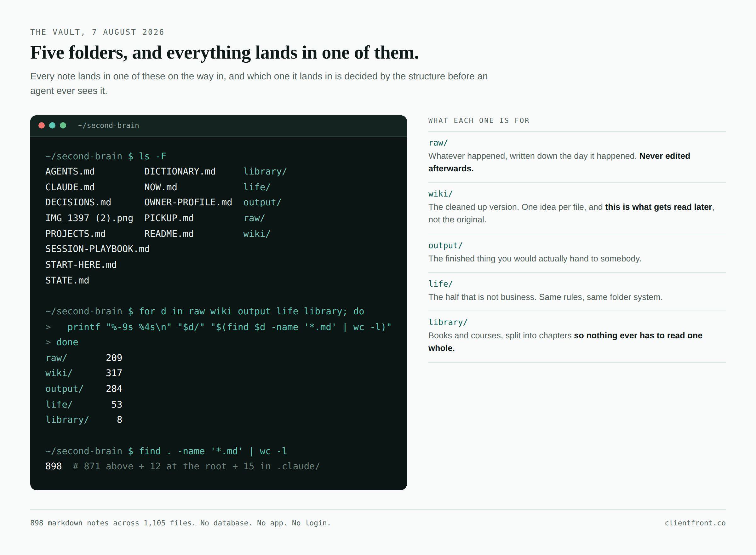Select the 'ls -F' command
Image resolution: width=756 pixels, height=555 pixels.
152,156
